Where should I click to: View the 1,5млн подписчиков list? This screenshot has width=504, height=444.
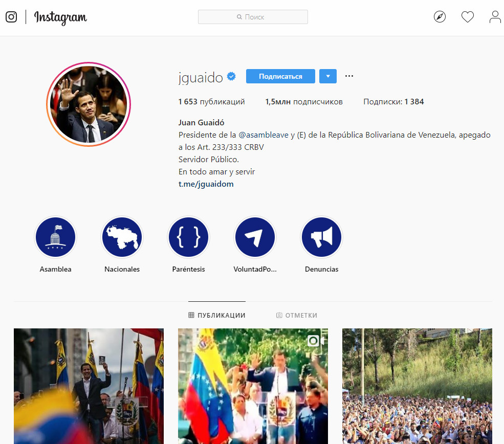[x=304, y=102]
